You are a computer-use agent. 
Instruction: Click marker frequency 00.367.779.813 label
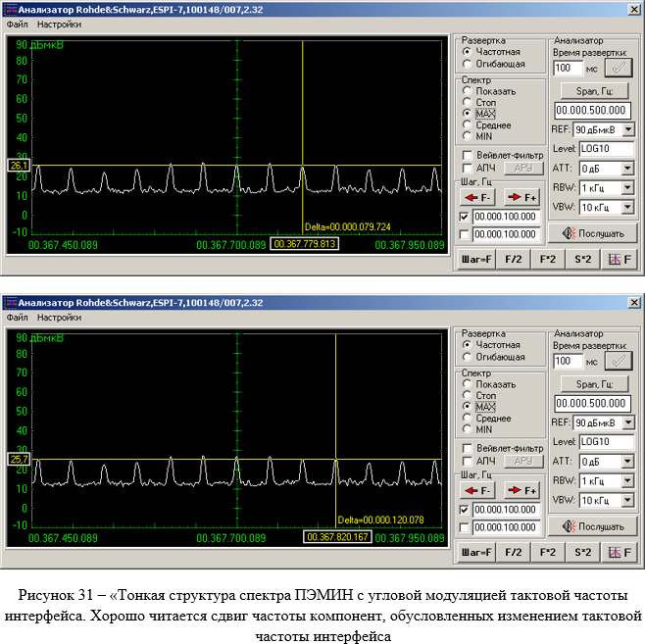pos(305,244)
